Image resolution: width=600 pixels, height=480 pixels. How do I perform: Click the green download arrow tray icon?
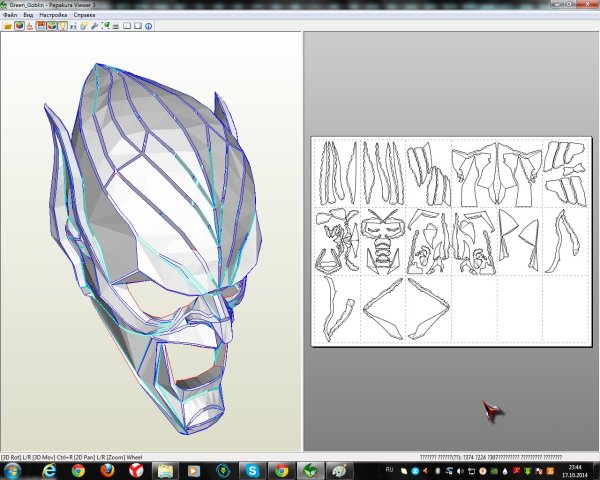[528, 471]
